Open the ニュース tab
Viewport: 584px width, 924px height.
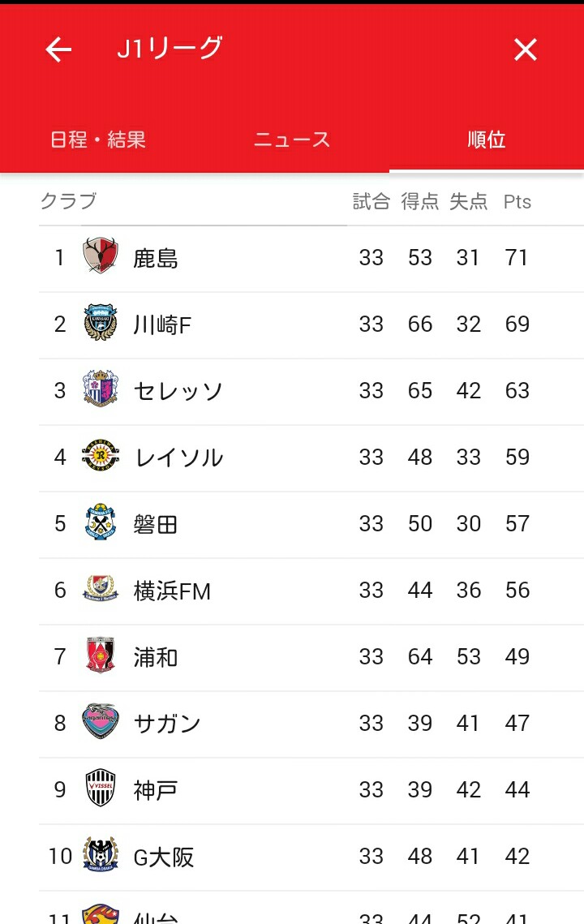click(292, 140)
